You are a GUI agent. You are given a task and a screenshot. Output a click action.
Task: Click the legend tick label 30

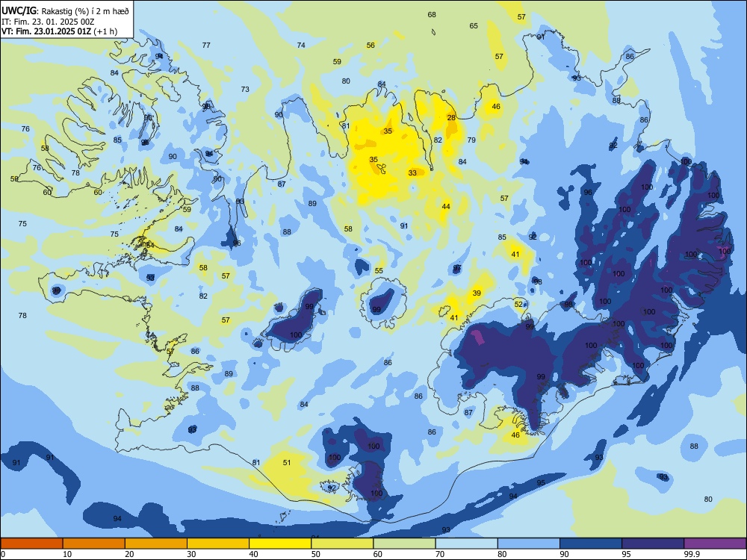coord(191,554)
